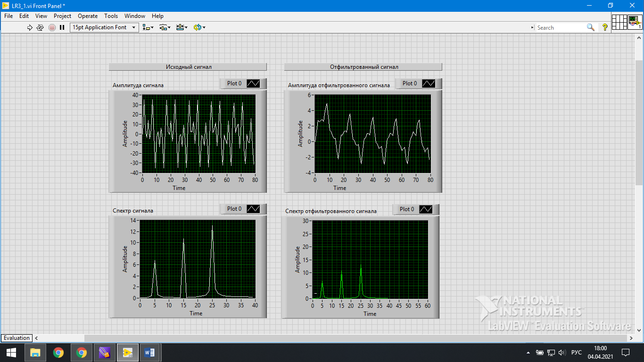
Task: Click the VI icon in top-right corner
Action: pyautogui.click(x=635, y=22)
